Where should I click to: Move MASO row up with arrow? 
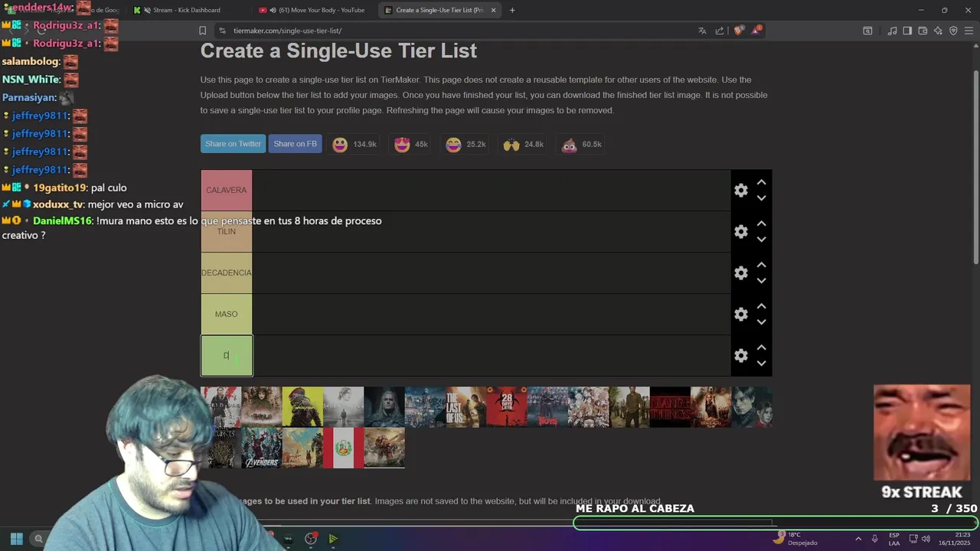pos(761,307)
